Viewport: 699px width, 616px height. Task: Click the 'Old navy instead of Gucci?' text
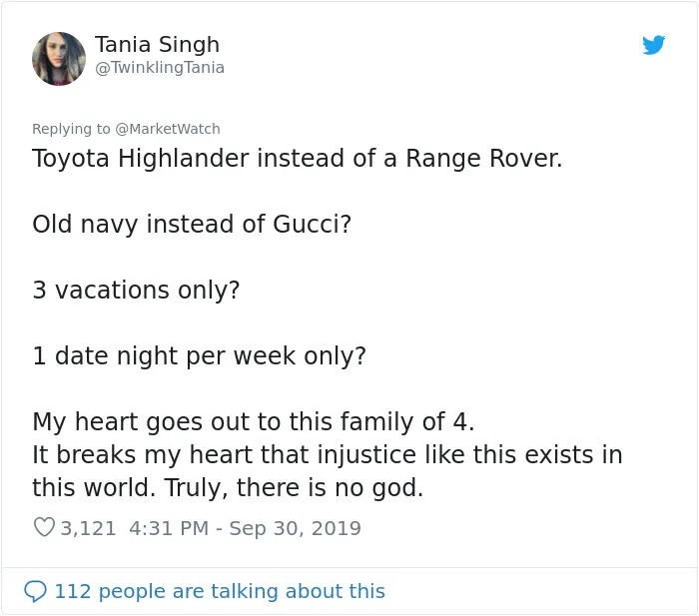coord(192,225)
